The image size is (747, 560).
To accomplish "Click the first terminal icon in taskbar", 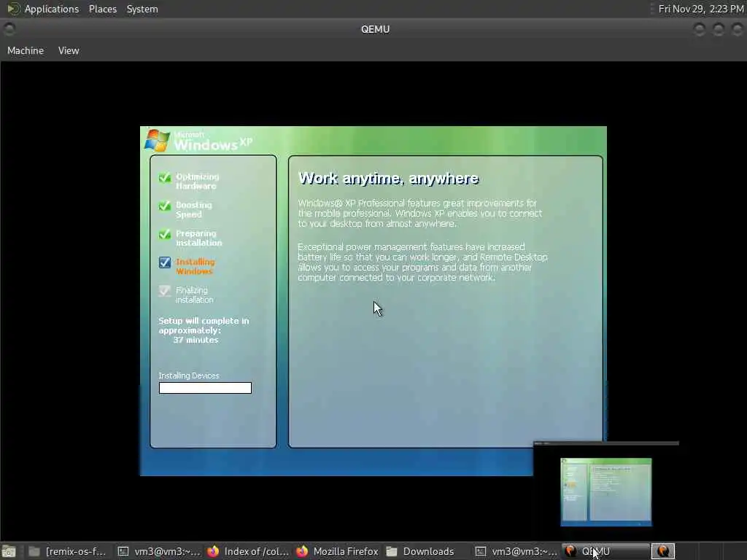I will (123, 551).
